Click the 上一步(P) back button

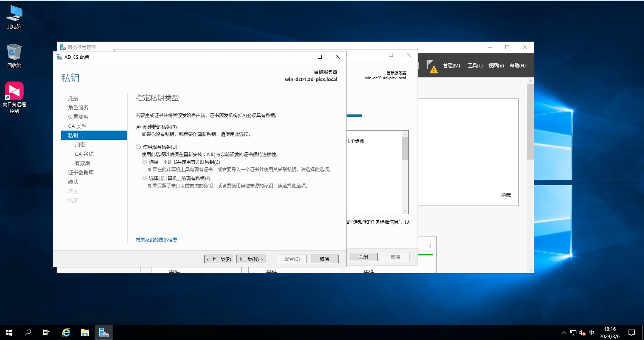tap(219, 259)
